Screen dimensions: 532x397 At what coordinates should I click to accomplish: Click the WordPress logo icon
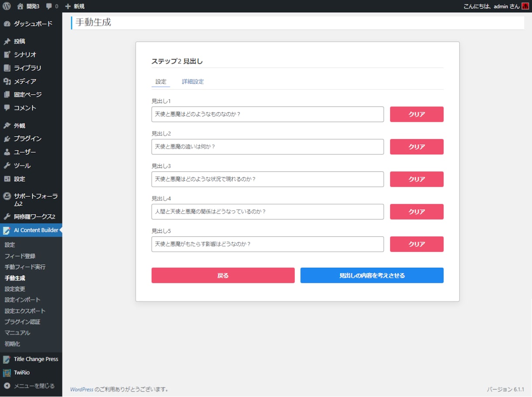[x=7, y=6]
